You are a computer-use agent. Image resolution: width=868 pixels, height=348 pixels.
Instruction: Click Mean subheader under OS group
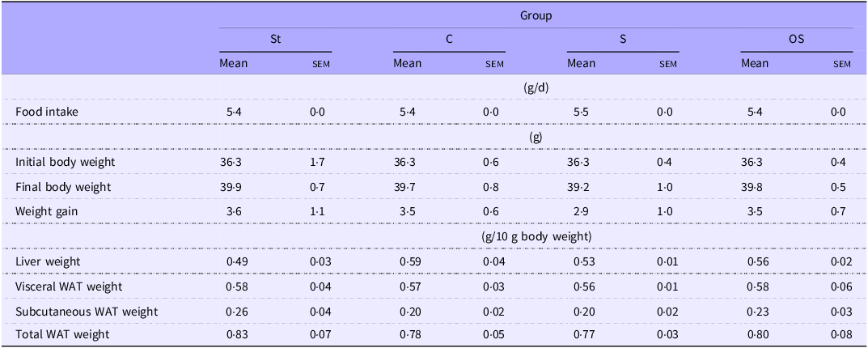(754, 63)
